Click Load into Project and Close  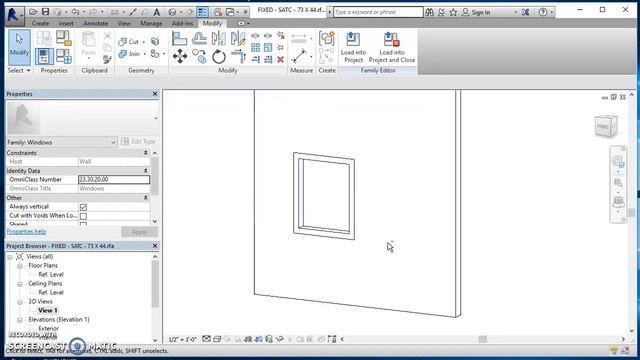click(392, 47)
